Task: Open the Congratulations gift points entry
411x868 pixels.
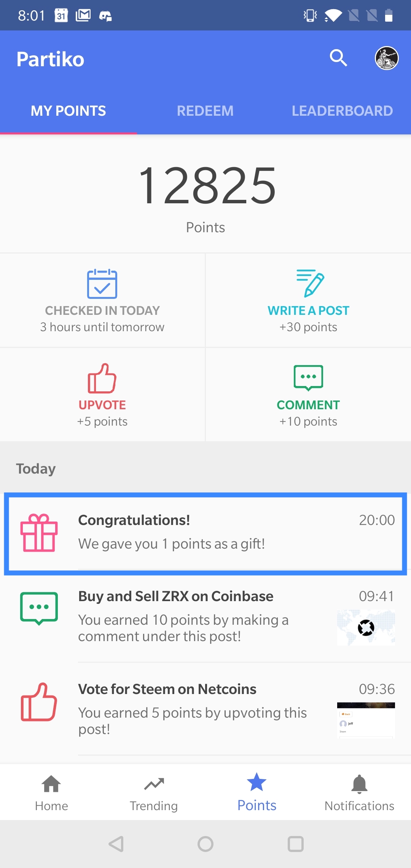Action: pos(205,534)
